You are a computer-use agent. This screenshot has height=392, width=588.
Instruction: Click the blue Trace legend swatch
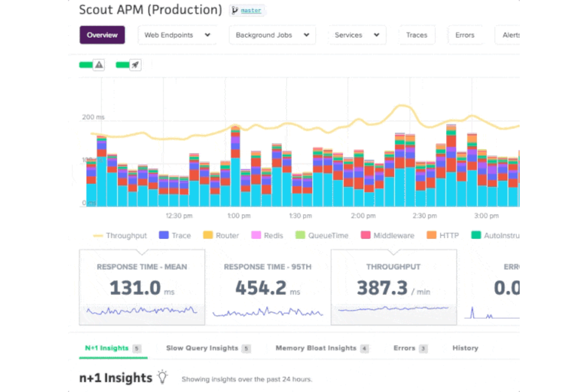pos(164,235)
